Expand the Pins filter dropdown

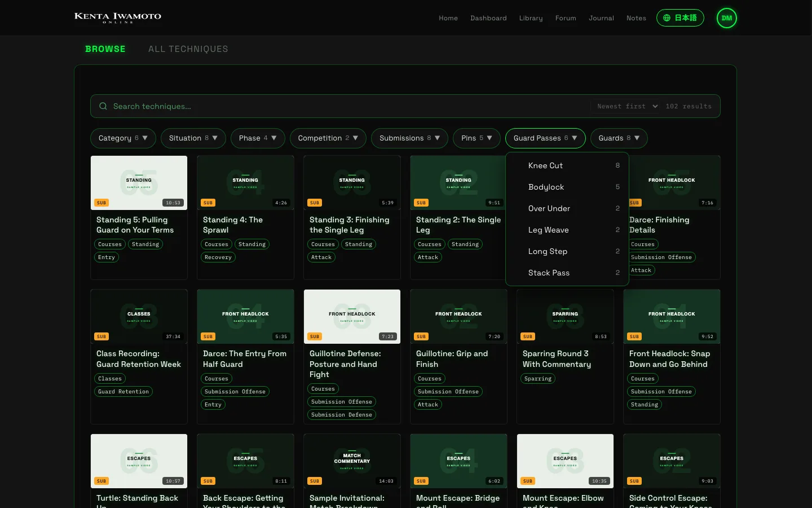(x=476, y=138)
